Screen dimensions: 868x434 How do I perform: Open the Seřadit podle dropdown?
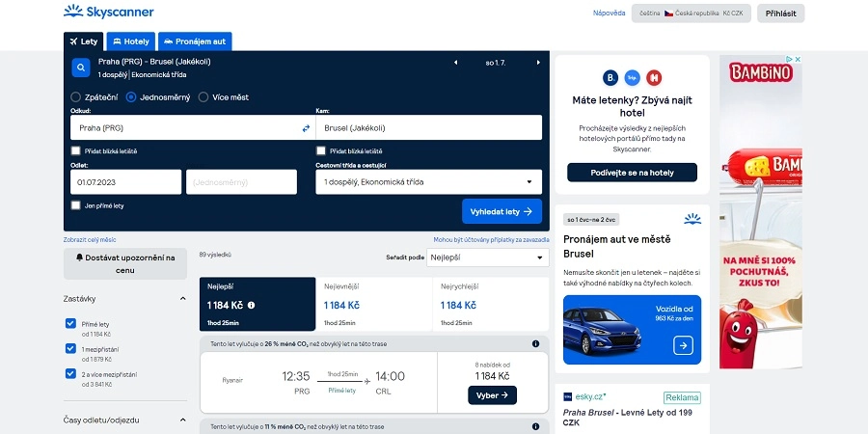tap(488, 258)
